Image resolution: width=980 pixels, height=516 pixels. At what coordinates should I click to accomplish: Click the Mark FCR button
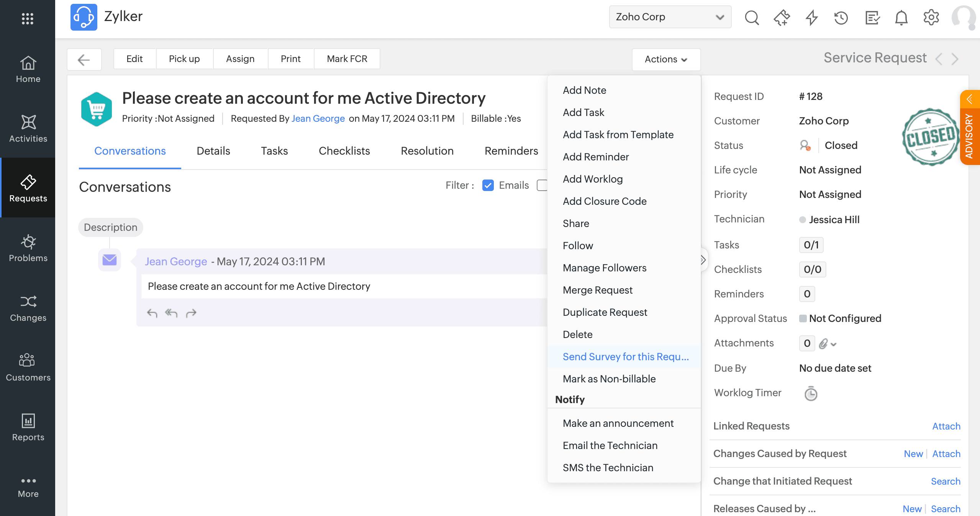[347, 59]
